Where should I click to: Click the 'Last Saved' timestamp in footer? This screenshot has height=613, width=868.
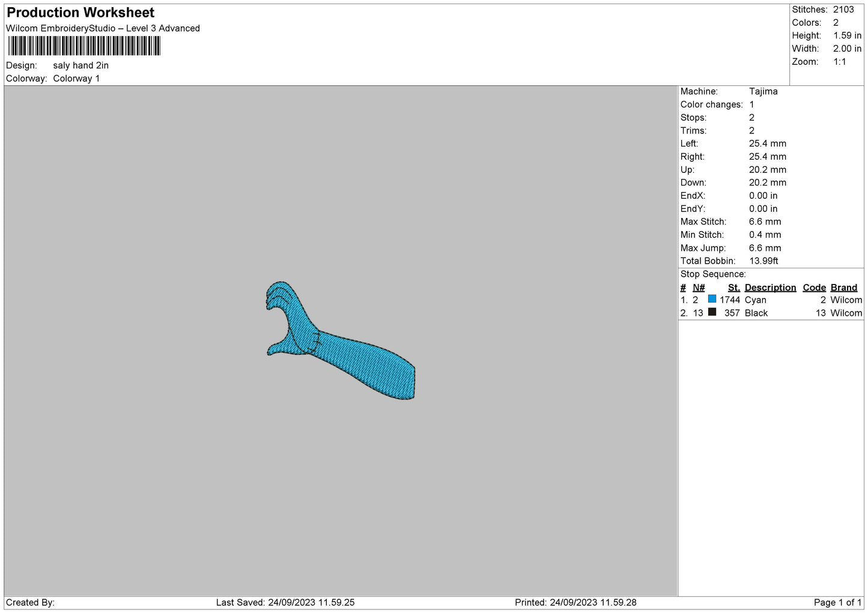(285, 603)
